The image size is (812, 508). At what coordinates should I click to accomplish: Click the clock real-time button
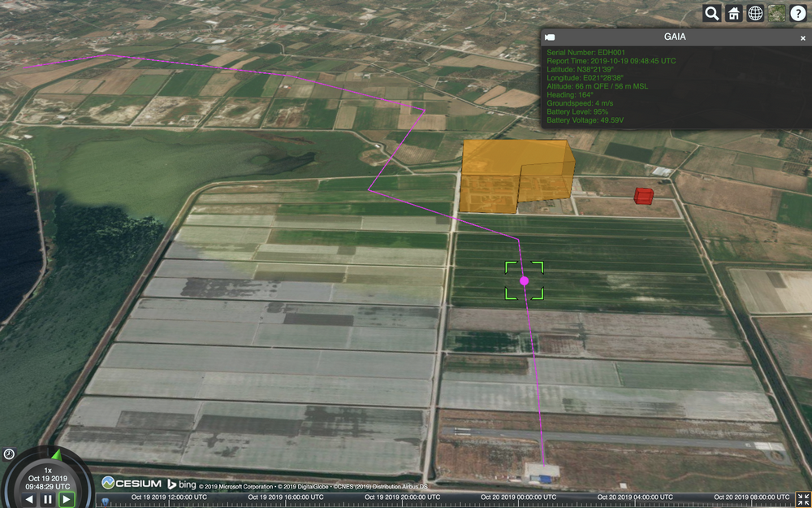pyautogui.click(x=9, y=454)
